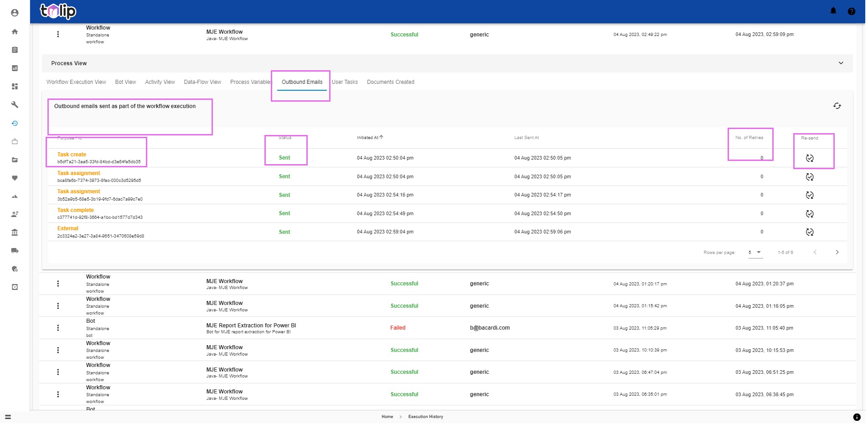This screenshot has height=424, width=868.
Task: Open the user account icon in sidebar
Action: pyautogui.click(x=15, y=13)
